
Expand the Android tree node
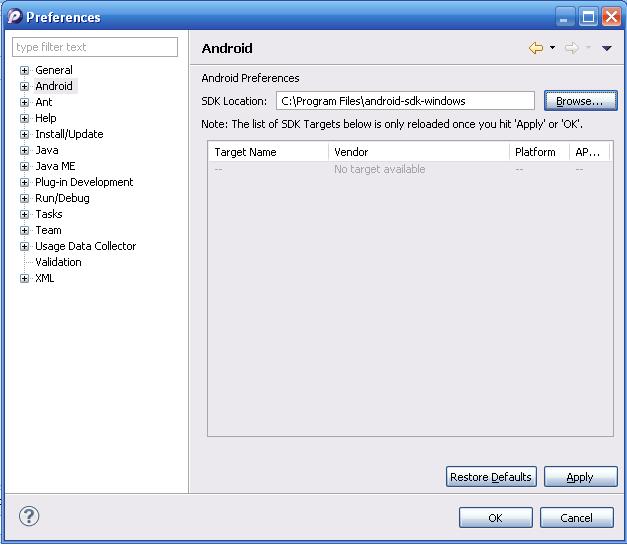coord(24,86)
